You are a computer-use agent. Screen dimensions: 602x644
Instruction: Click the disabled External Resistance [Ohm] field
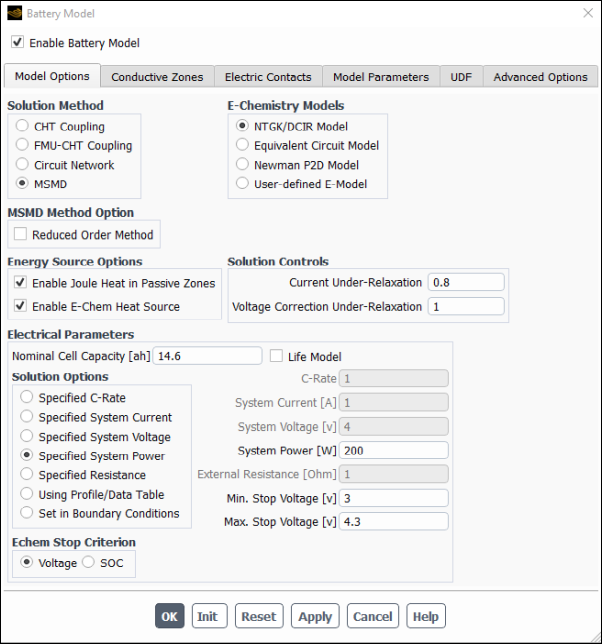[394, 474]
